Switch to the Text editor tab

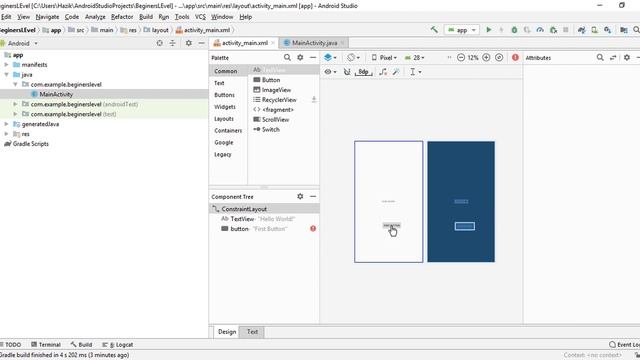(x=252, y=332)
